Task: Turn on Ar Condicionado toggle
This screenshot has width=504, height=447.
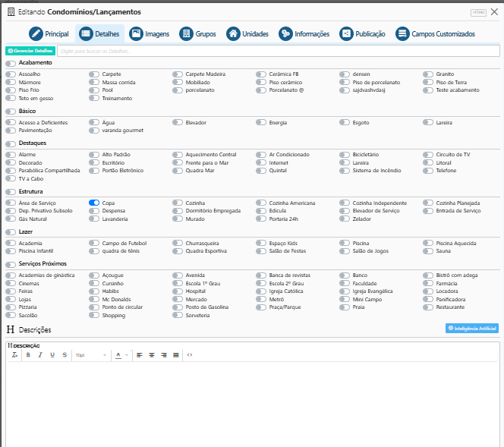Action: 261,155
